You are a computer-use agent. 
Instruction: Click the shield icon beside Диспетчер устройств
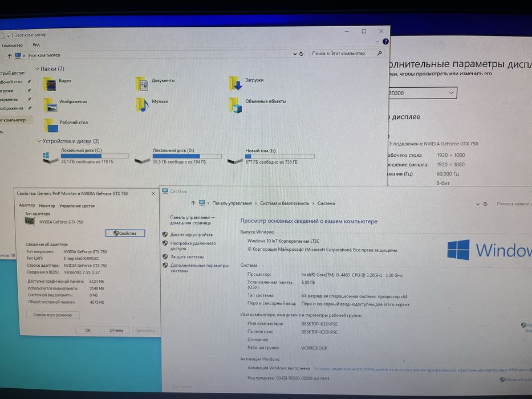click(x=165, y=234)
